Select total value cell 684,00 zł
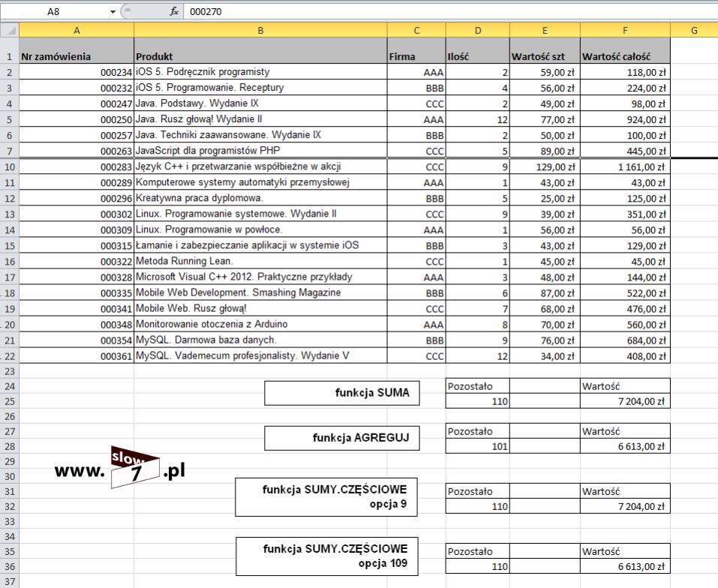Screen dimensions: 718x588 [x=625, y=340]
